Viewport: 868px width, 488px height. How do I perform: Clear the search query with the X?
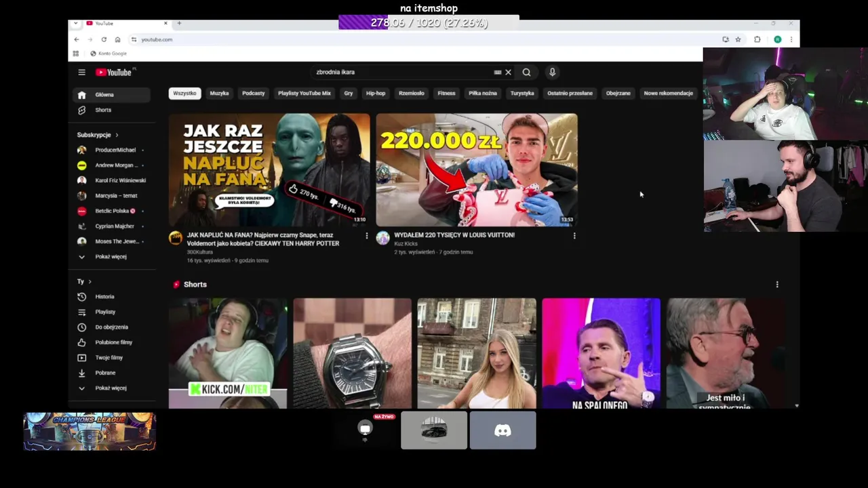pyautogui.click(x=508, y=72)
